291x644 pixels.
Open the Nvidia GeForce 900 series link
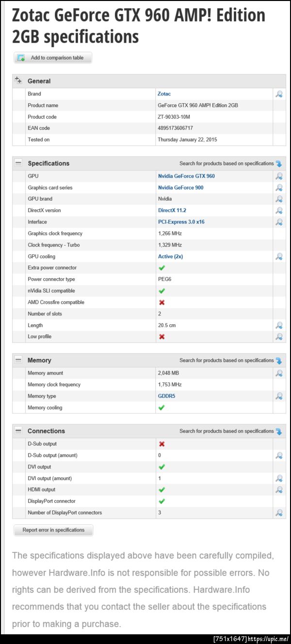click(180, 188)
